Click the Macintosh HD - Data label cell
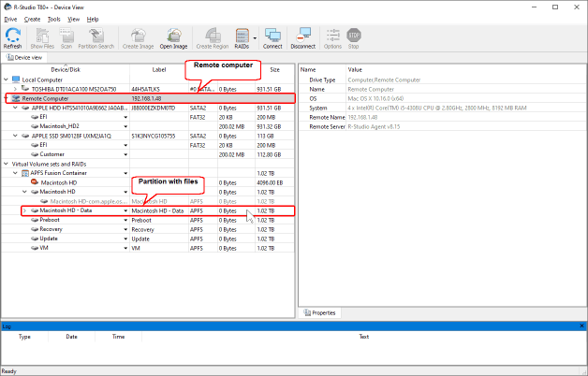 pos(157,210)
